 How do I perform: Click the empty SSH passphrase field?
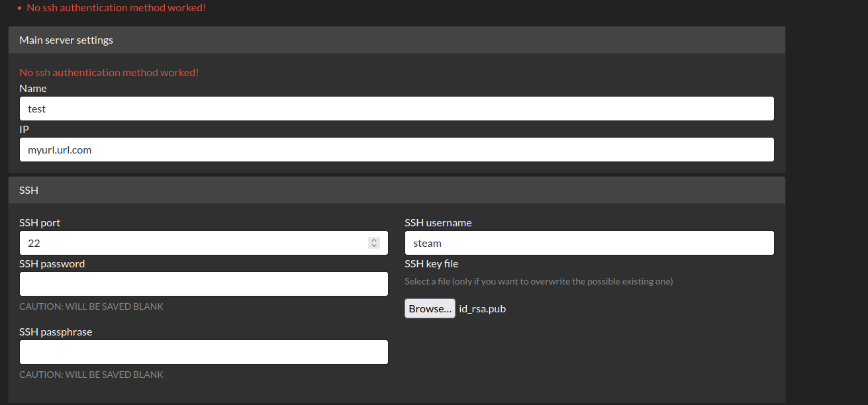[x=204, y=352]
